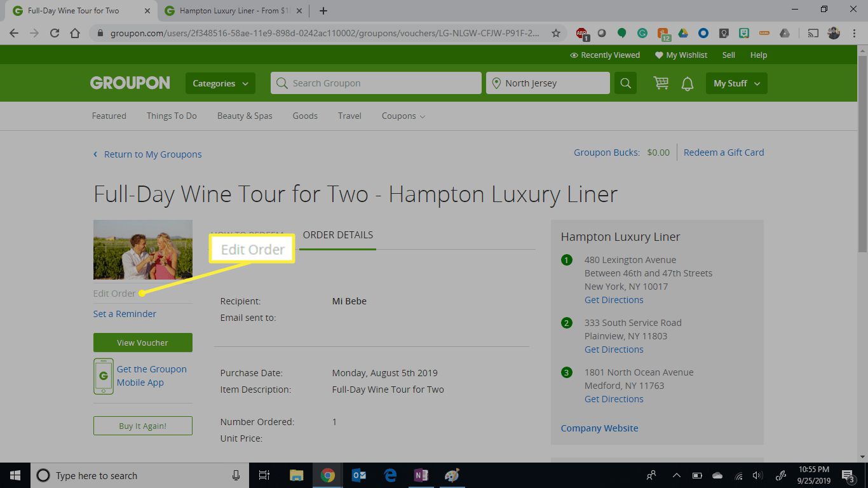
Task: Get Directions for 480 Lexington Avenue
Action: click(614, 300)
